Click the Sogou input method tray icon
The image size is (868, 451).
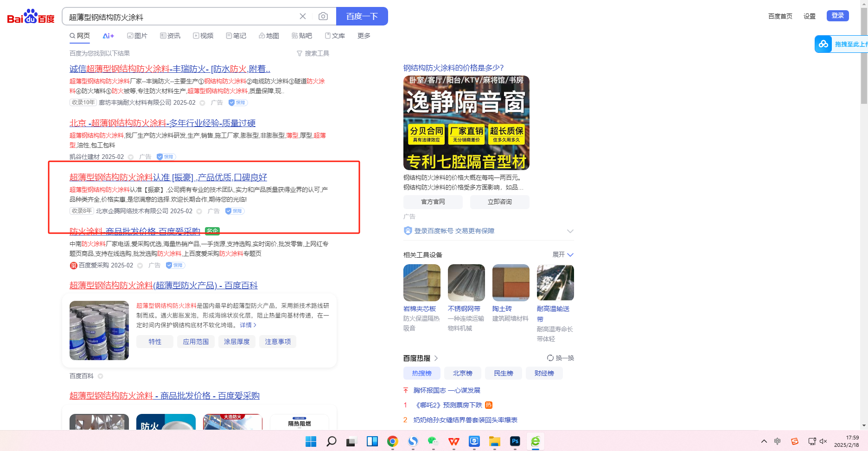(x=795, y=441)
